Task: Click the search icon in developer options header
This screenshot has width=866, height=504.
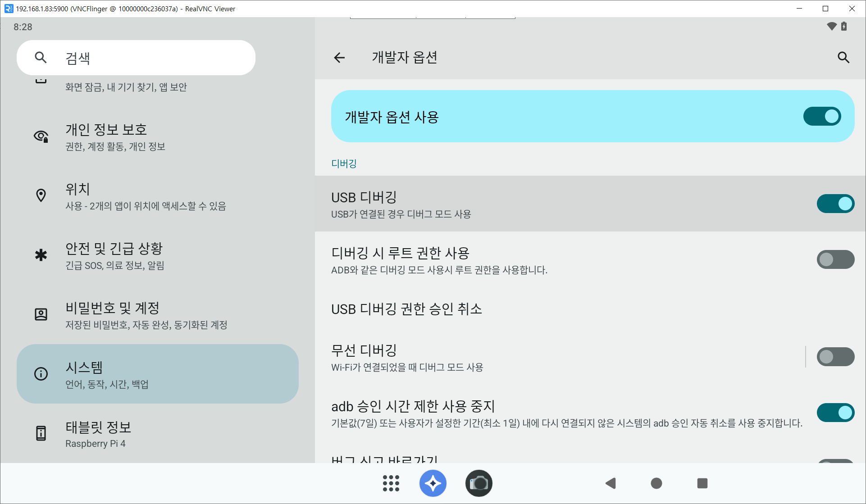Action: pos(843,58)
